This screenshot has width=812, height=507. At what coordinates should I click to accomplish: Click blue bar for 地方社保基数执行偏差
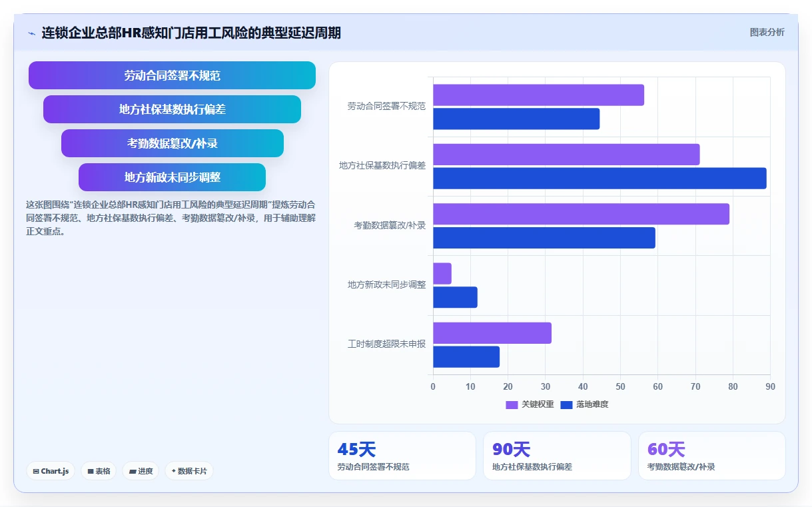point(600,179)
